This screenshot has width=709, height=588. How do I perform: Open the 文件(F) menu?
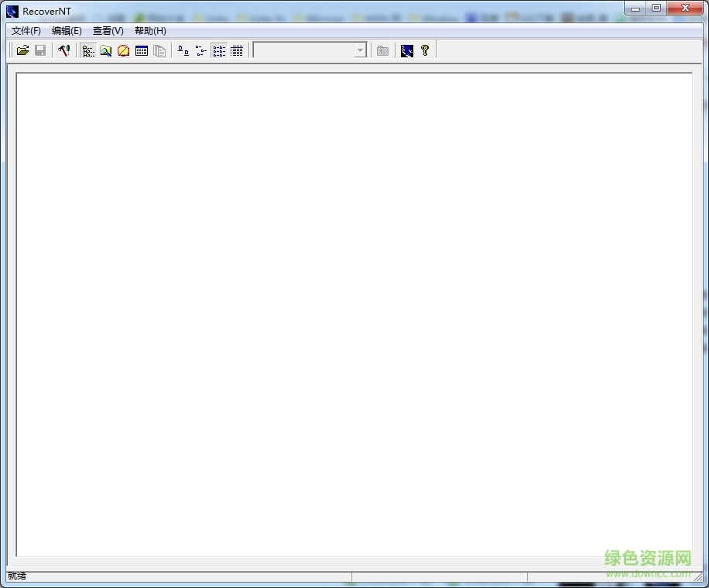point(26,31)
